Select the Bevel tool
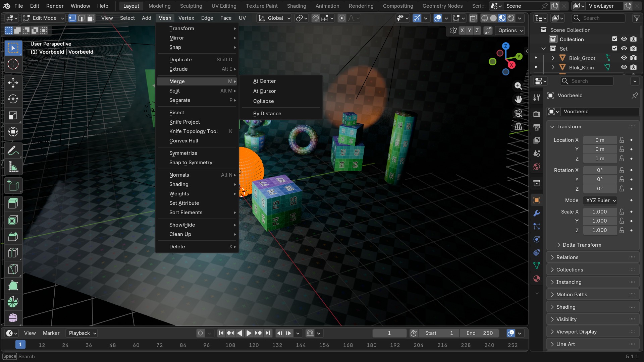The width and height of the screenshot is (644, 362). click(13, 236)
